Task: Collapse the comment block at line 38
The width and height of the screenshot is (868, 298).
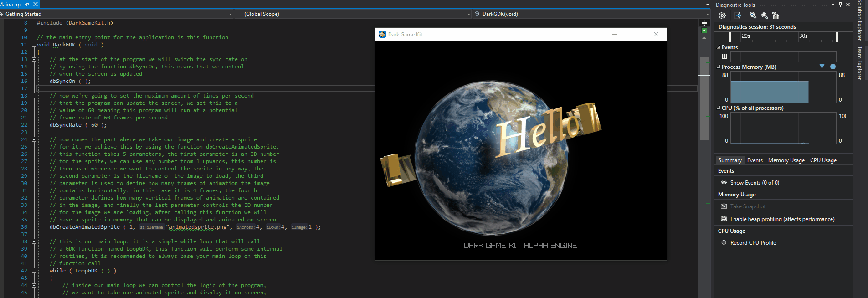Action: pyautogui.click(x=34, y=241)
